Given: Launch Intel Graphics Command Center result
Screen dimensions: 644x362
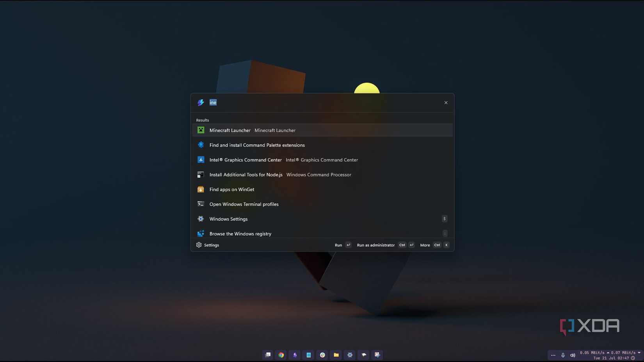Looking at the screenshot, I should click(x=322, y=160).
